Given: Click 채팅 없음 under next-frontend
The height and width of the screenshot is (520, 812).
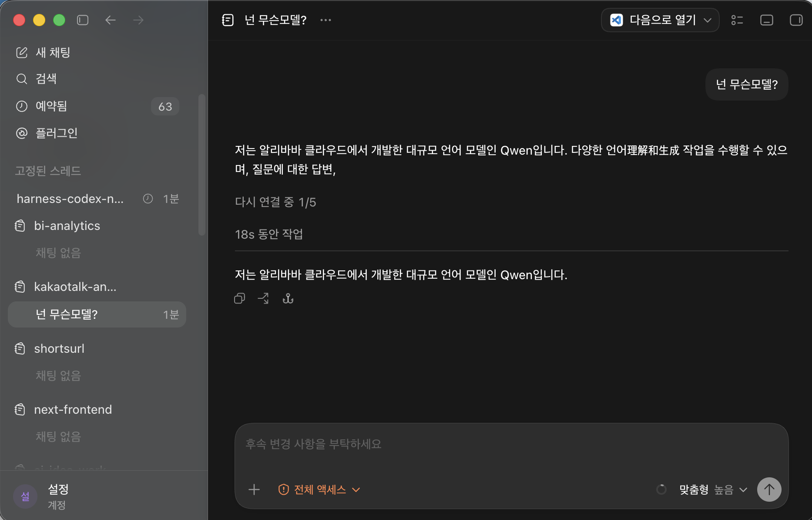Looking at the screenshot, I should [x=58, y=437].
